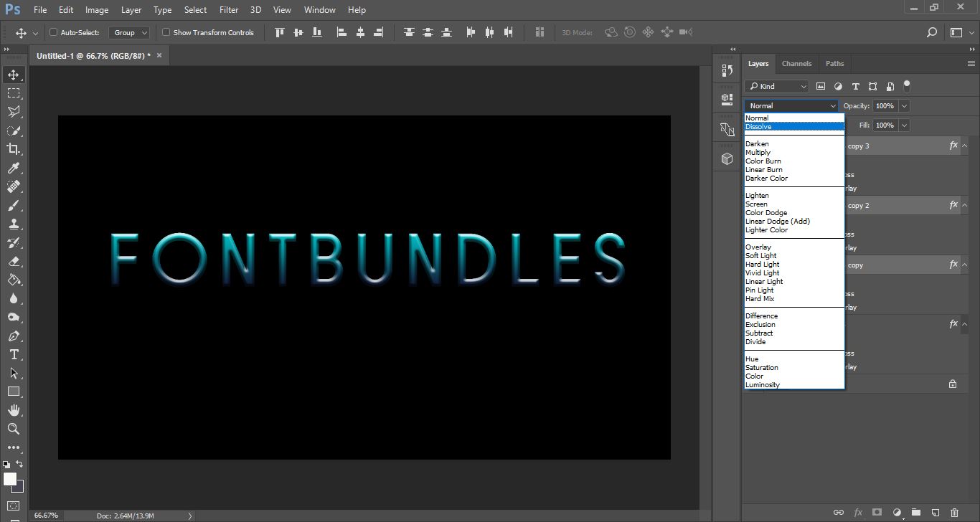Image resolution: width=980 pixels, height=522 pixels.
Task: Enable Show Transform Controls checkbox
Action: tap(166, 32)
